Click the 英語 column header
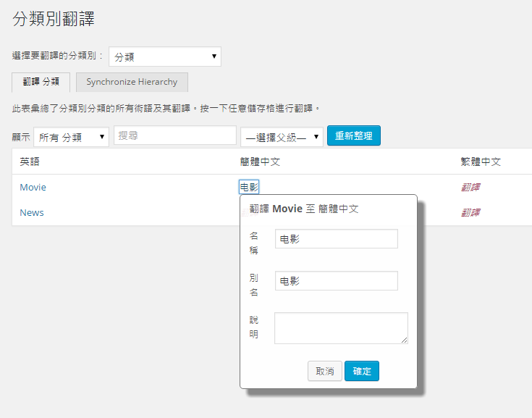Viewport: 532px width, 418px height. click(x=30, y=162)
